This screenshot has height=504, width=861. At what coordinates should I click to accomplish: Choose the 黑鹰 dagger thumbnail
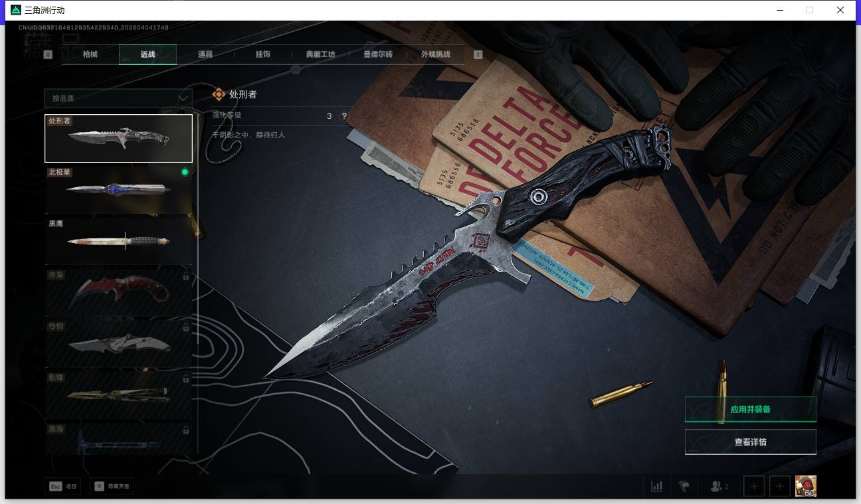pyautogui.click(x=118, y=240)
